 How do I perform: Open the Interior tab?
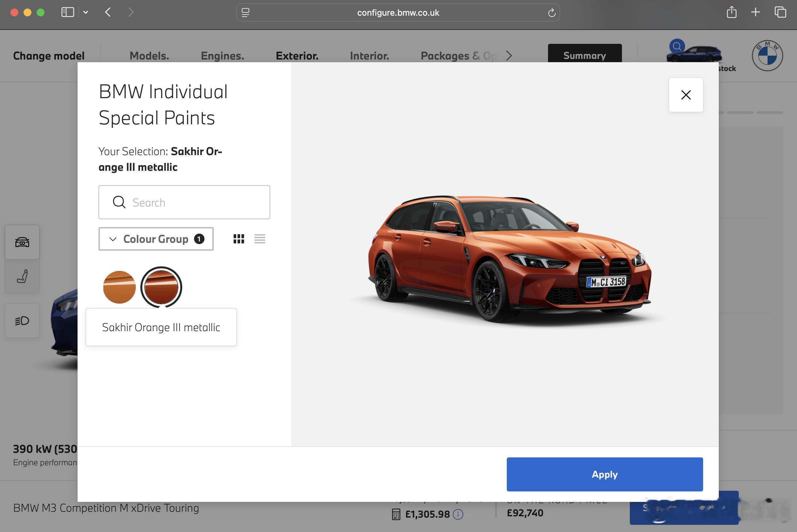click(x=369, y=56)
